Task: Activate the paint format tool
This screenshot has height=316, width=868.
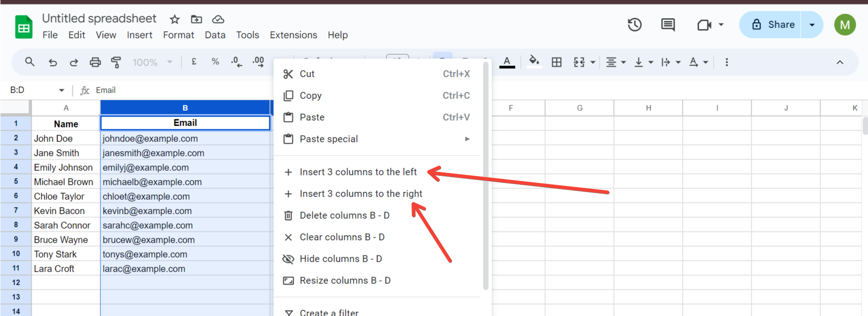Action: point(116,62)
